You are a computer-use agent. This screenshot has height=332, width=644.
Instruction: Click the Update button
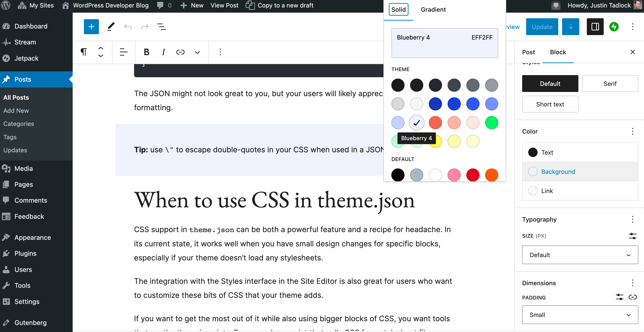click(x=542, y=27)
